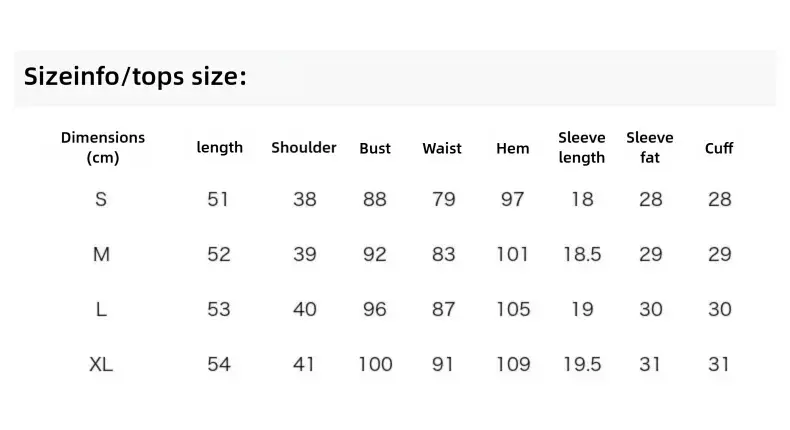Click the Sizeinfo/tops size heading
790x430 pixels.
click(135, 77)
